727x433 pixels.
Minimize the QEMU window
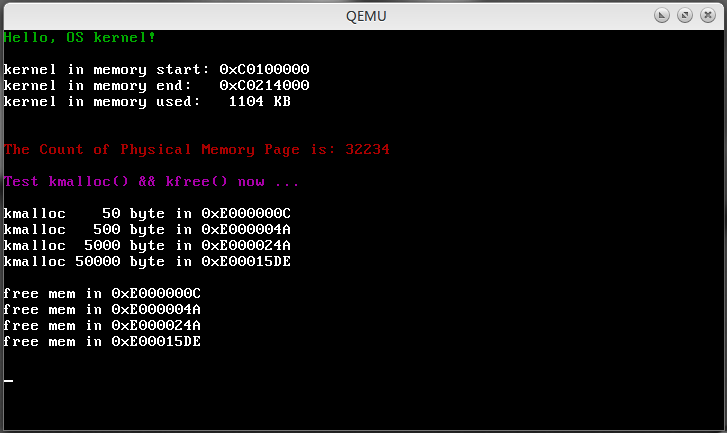662,16
